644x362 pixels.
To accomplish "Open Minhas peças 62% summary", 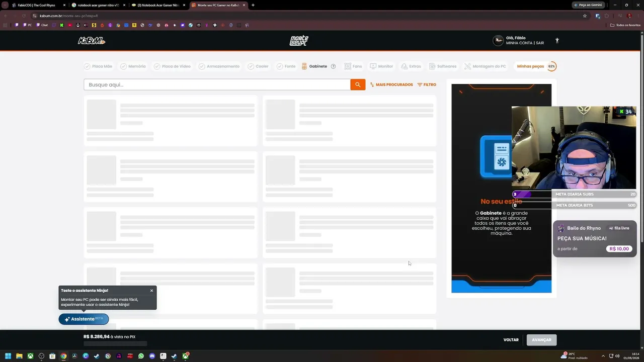I will pos(536,66).
